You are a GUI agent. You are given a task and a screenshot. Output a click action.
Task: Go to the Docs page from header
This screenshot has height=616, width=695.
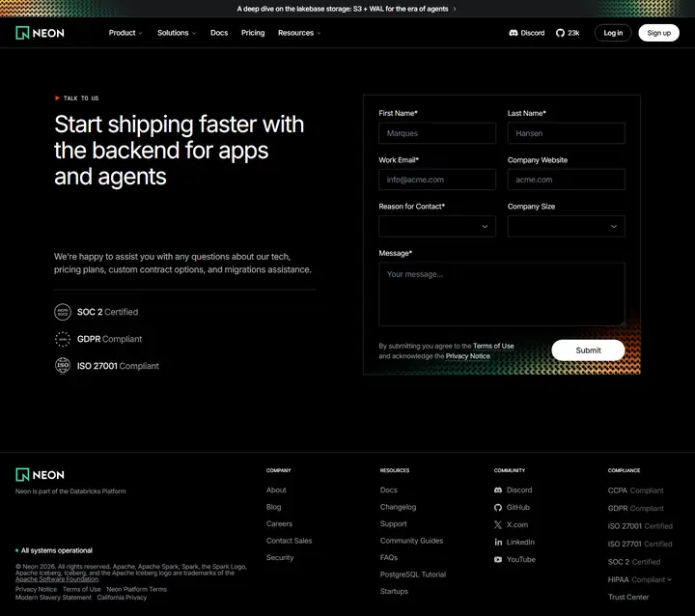219,33
